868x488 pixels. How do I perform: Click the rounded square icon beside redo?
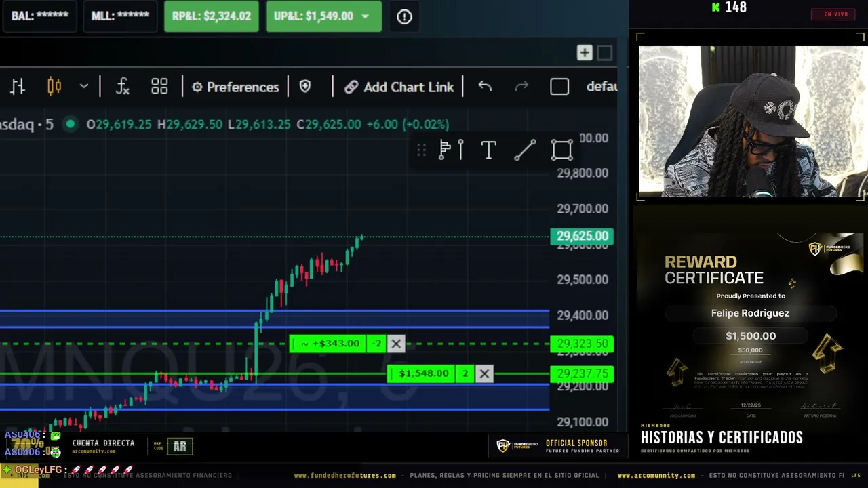[559, 87]
